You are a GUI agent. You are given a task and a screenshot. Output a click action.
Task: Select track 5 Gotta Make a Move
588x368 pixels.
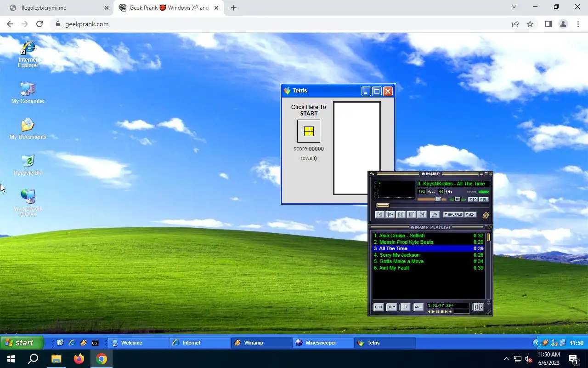(x=428, y=261)
